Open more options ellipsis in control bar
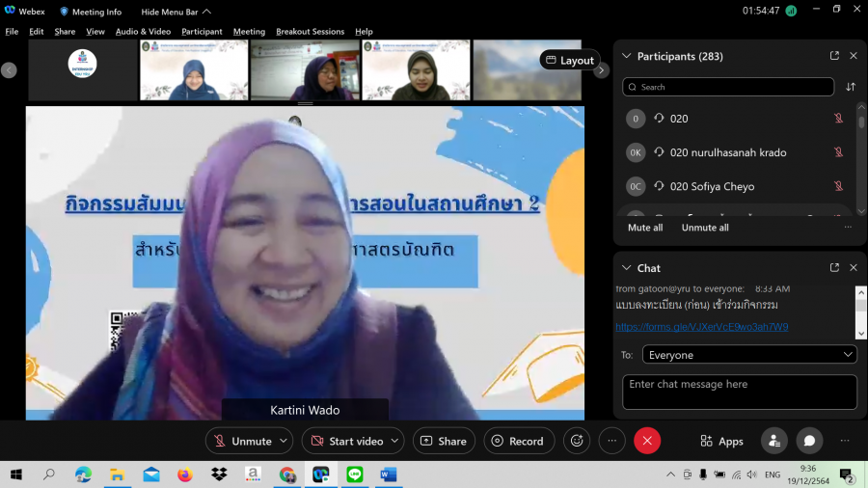This screenshot has width=868, height=488. tap(611, 441)
